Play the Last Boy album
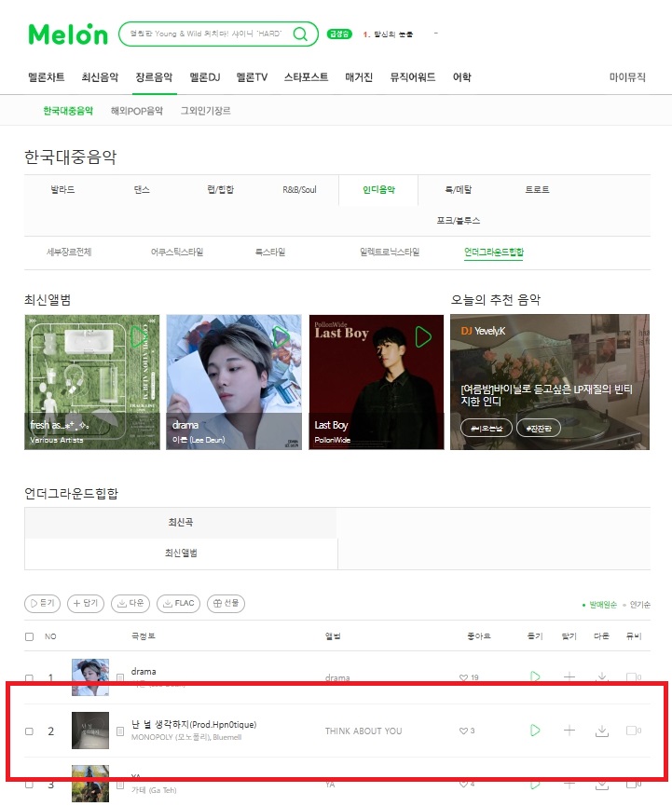The image size is (672, 806). pyautogui.click(x=422, y=336)
